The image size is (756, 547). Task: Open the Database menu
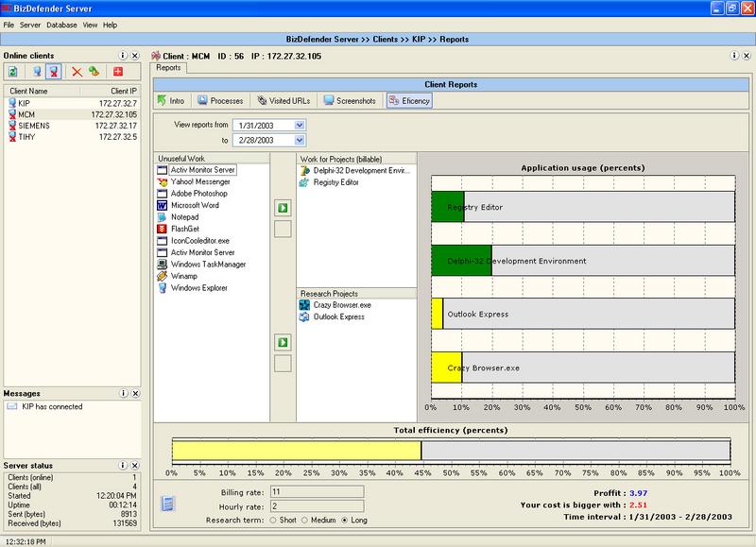point(61,26)
